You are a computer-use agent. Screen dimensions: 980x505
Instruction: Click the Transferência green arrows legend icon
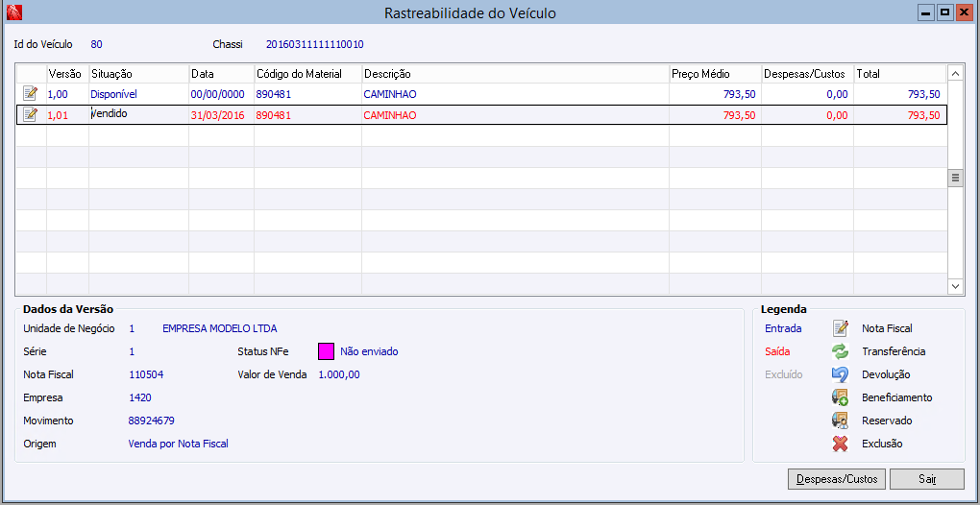(840, 351)
